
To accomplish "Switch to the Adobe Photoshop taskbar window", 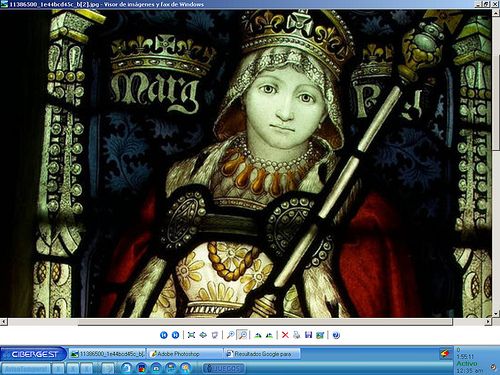I will click(185, 354).
